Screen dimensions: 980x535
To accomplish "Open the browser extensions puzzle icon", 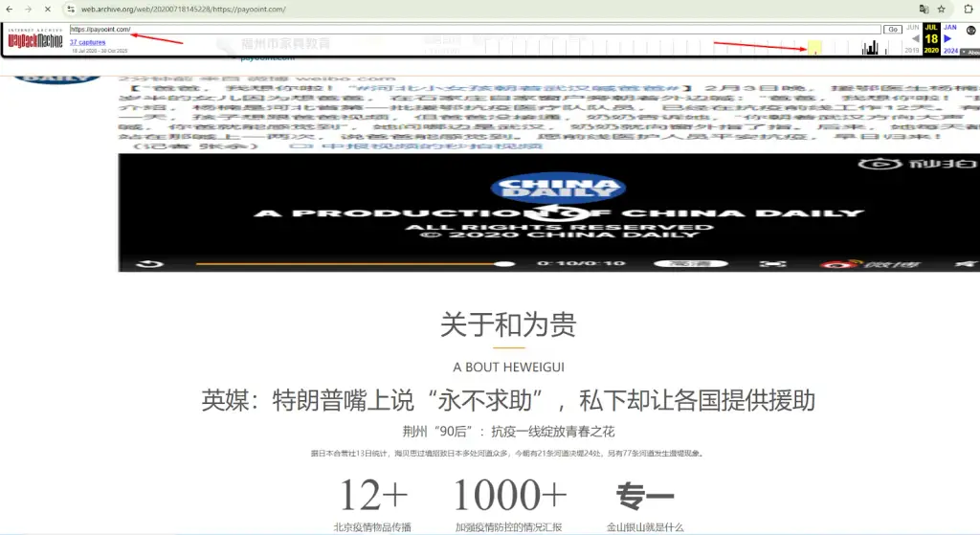I will (969, 9).
